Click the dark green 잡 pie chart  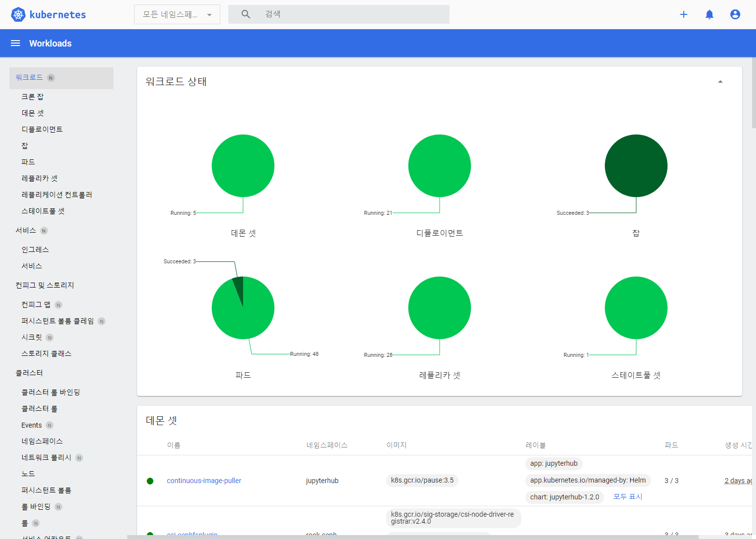pos(636,166)
